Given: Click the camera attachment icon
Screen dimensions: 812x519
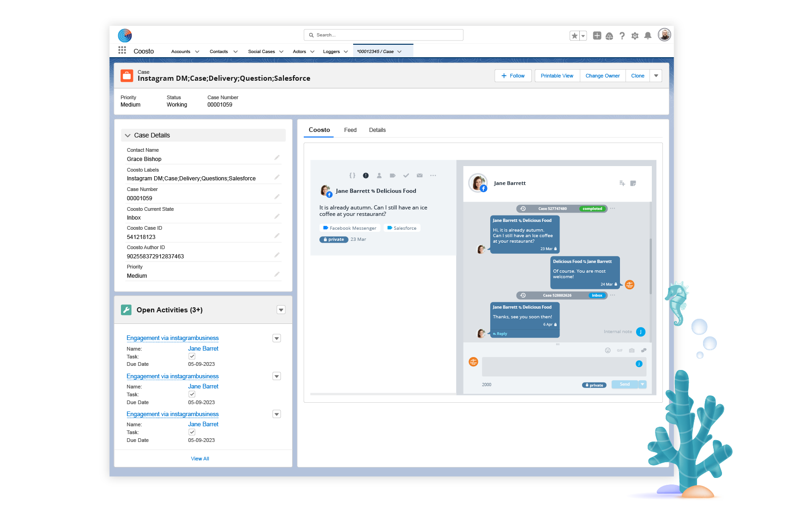Looking at the screenshot, I should (632, 350).
